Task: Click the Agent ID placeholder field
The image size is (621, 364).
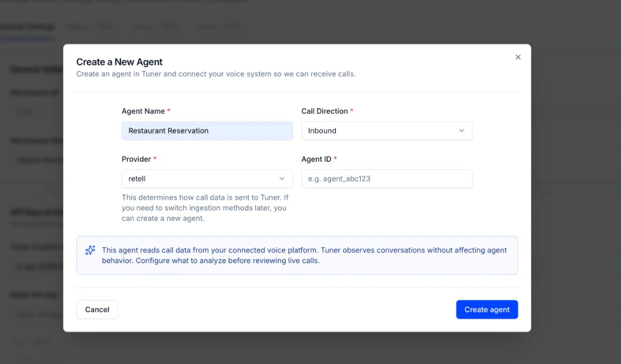Action: [x=386, y=179]
